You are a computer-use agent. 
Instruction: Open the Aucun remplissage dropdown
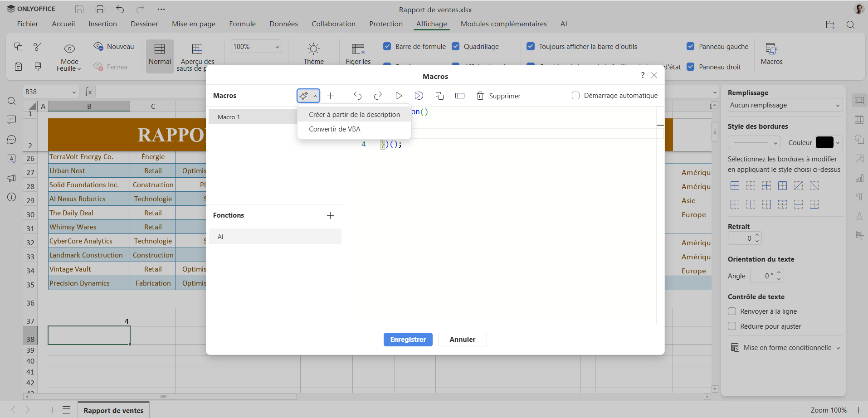tap(785, 105)
